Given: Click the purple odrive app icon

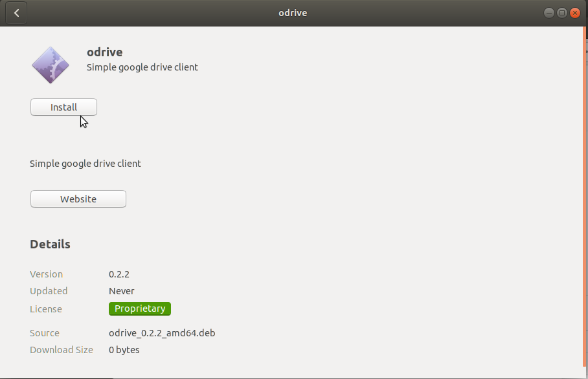Looking at the screenshot, I should [51, 65].
